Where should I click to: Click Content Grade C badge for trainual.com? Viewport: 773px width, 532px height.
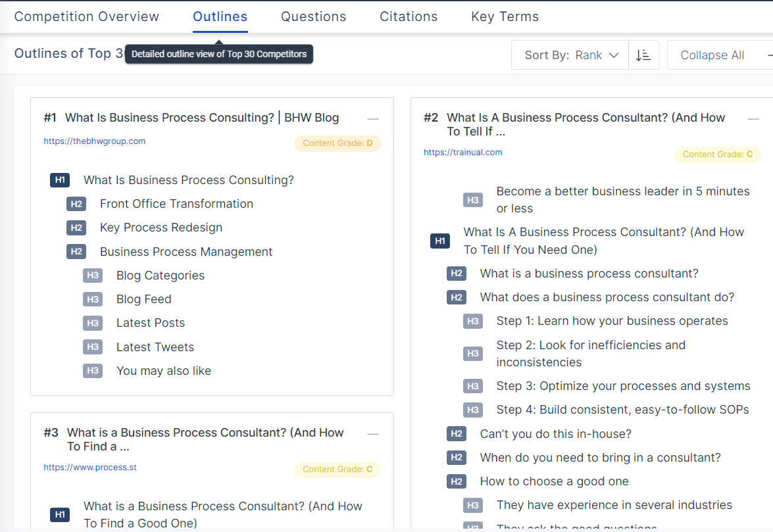tap(717, 155)
